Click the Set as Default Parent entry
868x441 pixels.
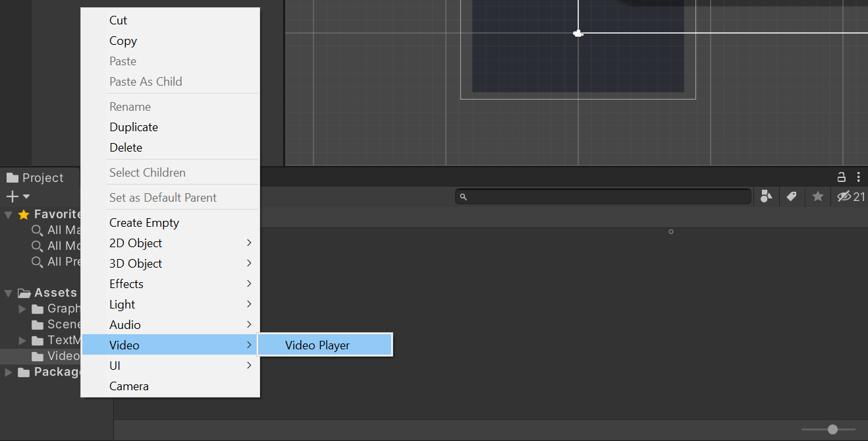170,198
